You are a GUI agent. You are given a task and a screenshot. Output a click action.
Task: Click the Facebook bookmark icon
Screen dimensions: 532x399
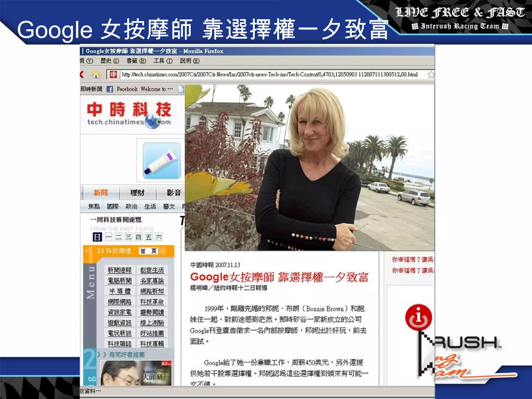pos(110,89)
